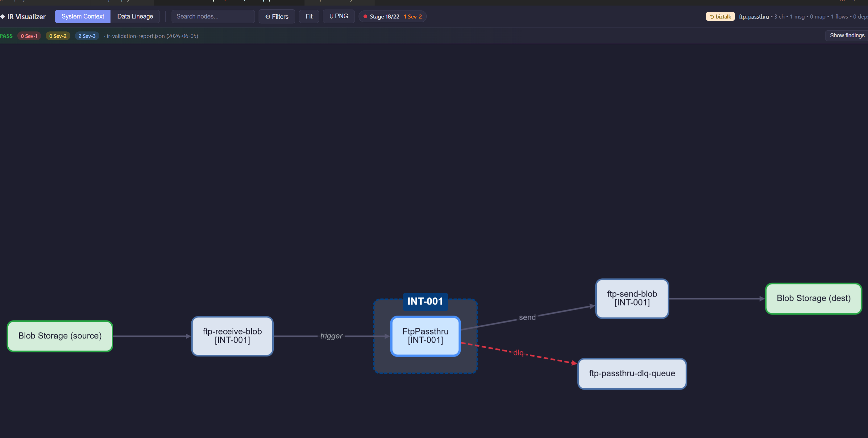Switch to the System Context tab
The image size is (868, 438).
coord(83,16)
